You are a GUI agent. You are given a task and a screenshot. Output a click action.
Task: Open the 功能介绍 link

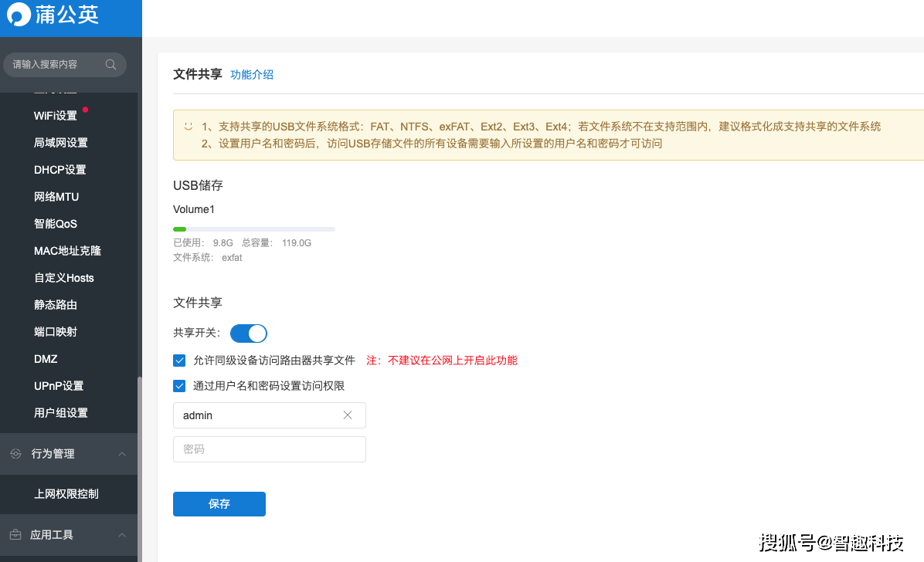pos(252,75)
